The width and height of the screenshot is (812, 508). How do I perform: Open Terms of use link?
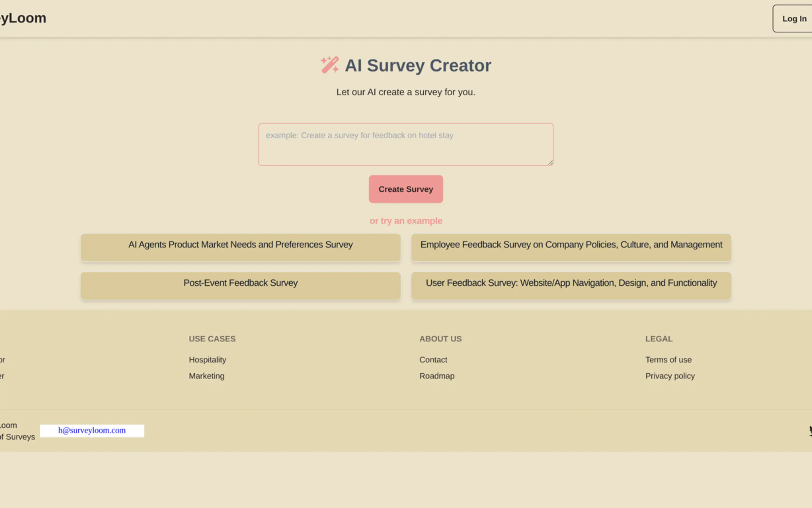(668, 360)
